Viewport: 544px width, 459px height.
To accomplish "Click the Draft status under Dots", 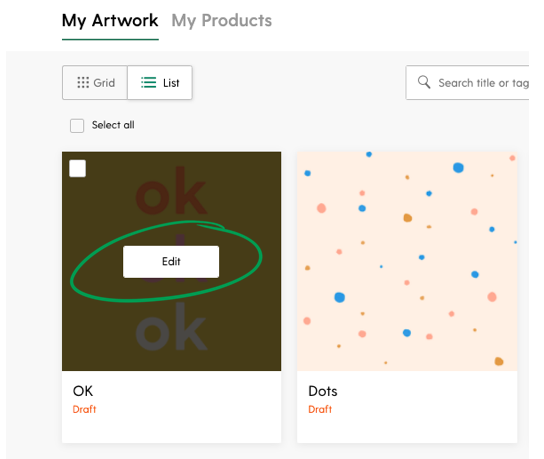I will [x=320, y=409].
